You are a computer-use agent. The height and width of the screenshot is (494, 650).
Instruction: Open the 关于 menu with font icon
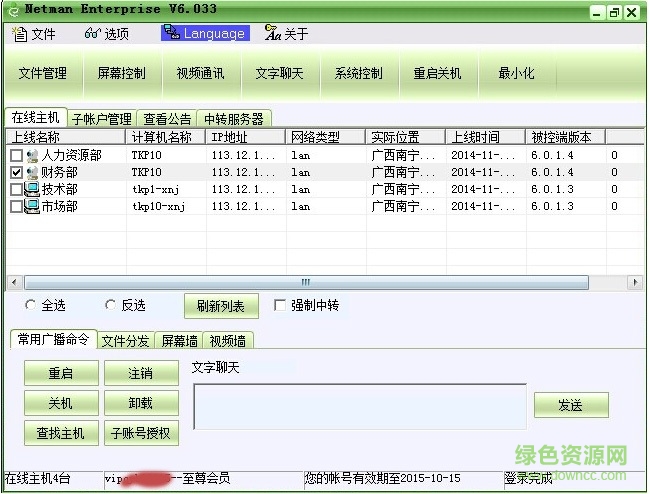(x=287, y=34)
